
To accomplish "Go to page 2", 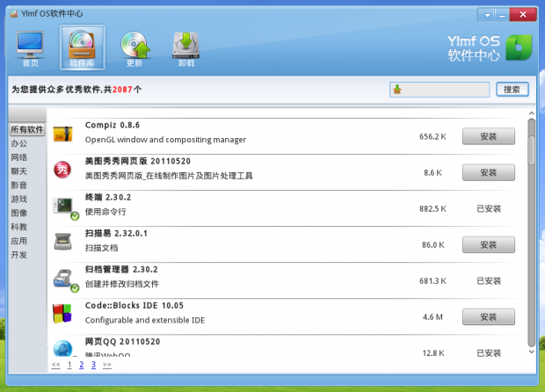I will 82,365.
